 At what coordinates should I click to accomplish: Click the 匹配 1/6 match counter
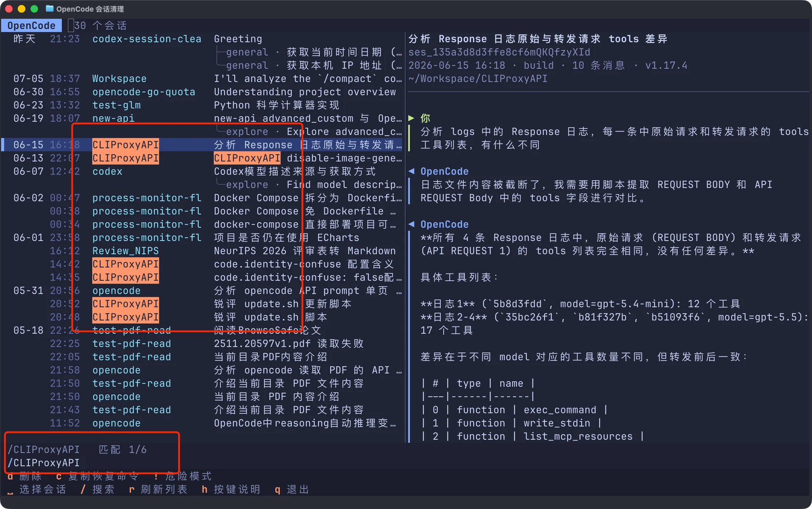[123, 449]
